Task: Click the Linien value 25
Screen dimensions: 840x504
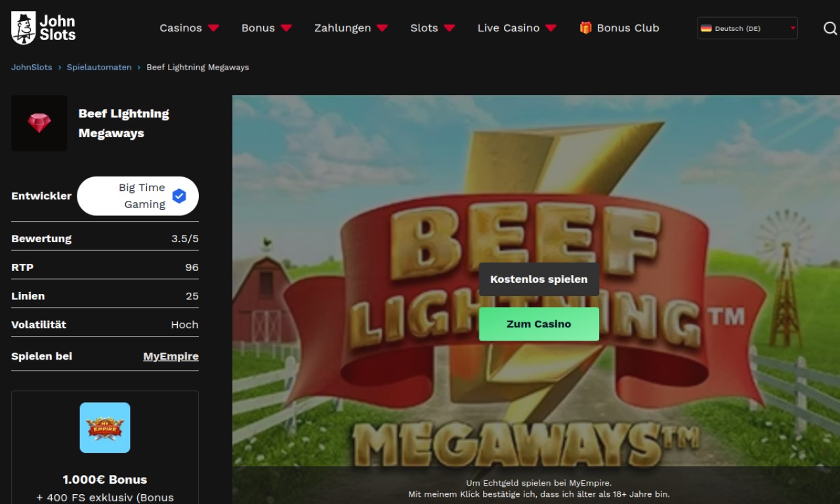Action: pos(192,296)
